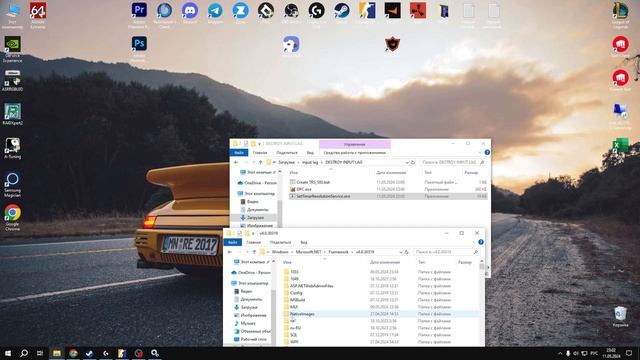
Task: Open OneDrive in v4.0.30319 sidebar
Action: point(253,272)
